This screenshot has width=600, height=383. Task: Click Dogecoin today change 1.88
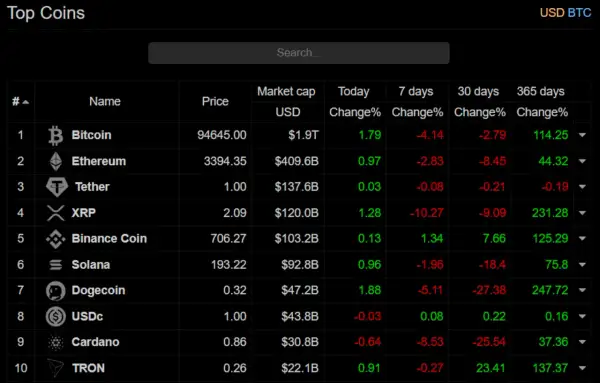pyautogui.click(x=370, y=290)
